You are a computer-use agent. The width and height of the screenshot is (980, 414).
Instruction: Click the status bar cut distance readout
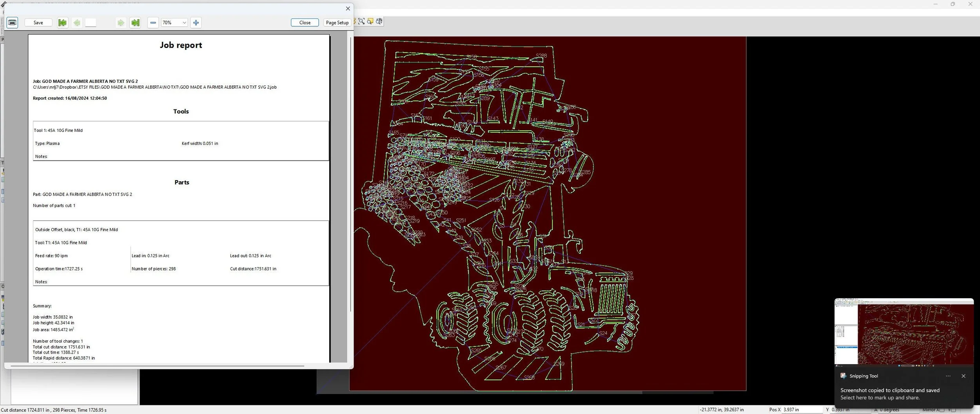(54, 410)
